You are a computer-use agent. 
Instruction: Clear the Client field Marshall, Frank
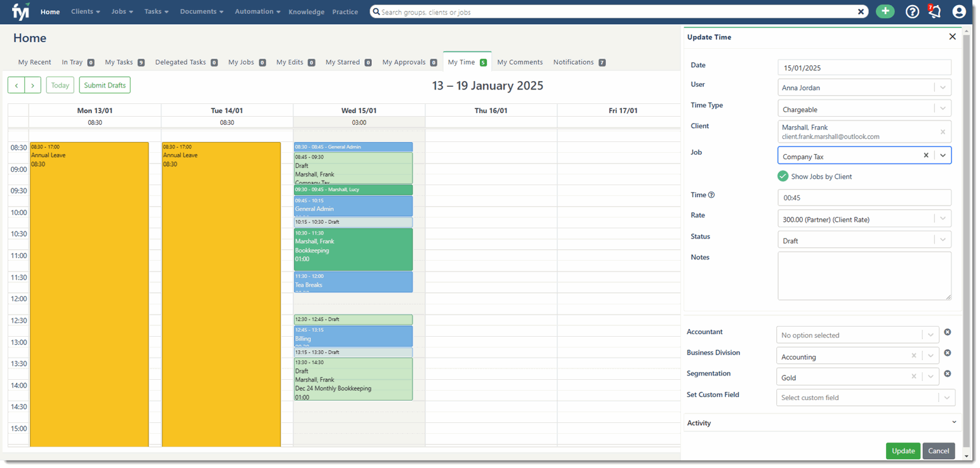click(x=943, y=132)
